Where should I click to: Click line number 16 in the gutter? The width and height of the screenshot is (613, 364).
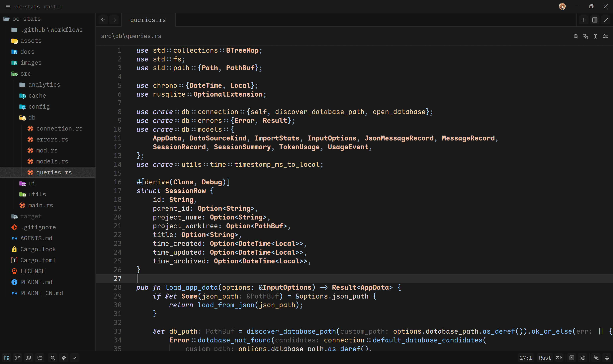pyautogui.click(x=118, y=182)
